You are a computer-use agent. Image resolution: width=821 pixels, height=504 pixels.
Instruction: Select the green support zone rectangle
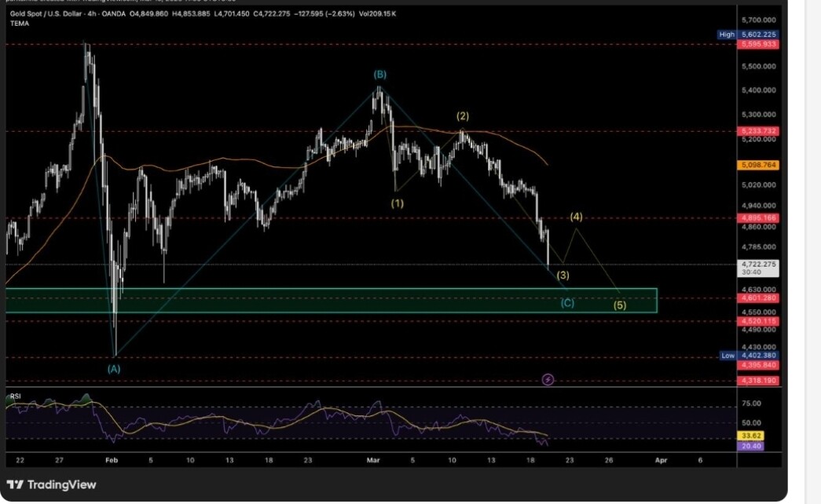point(331,301)
